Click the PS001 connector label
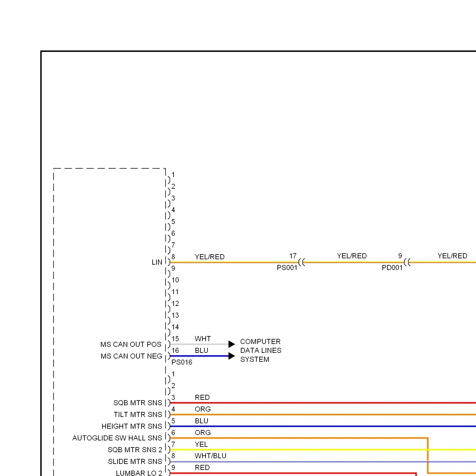Viewport: 476px width, 476px height. coord(287,268)
